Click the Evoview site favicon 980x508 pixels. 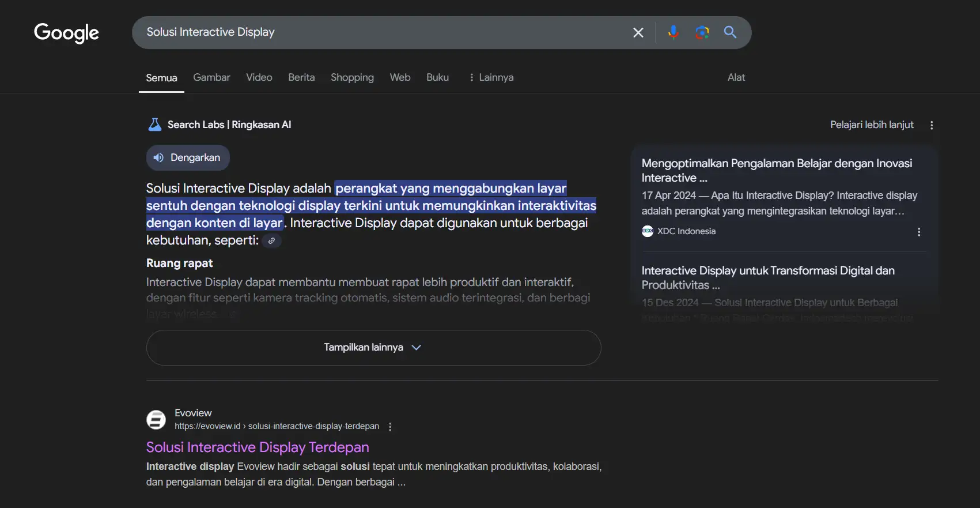156,420
